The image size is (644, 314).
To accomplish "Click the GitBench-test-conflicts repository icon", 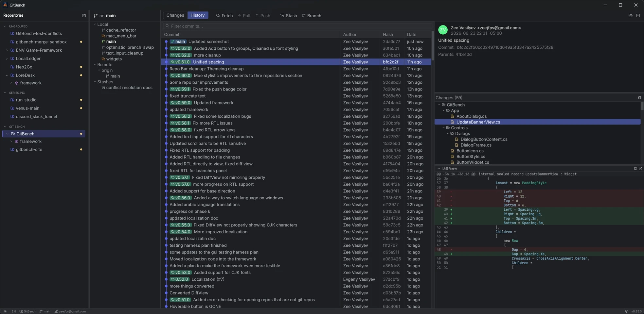I will [x=12, y=33].
